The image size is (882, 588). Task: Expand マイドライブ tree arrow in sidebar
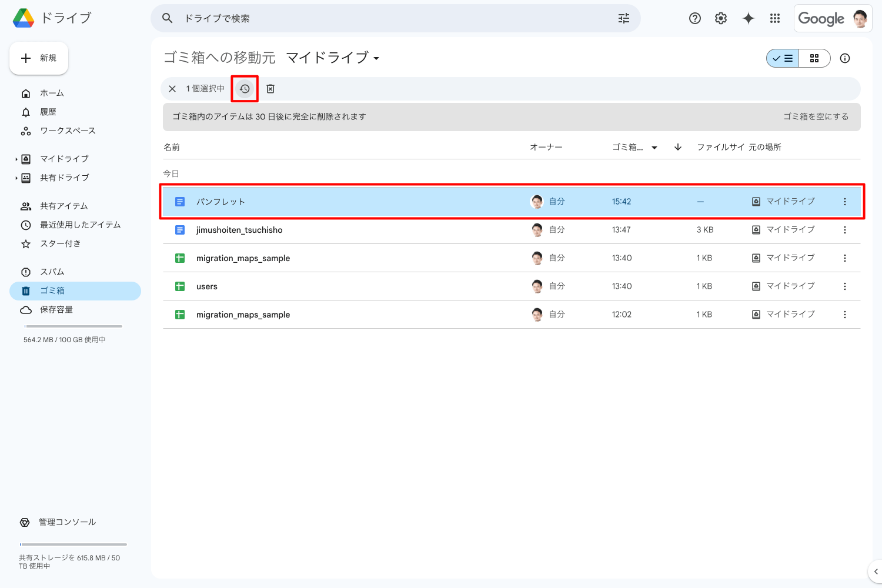16,159
